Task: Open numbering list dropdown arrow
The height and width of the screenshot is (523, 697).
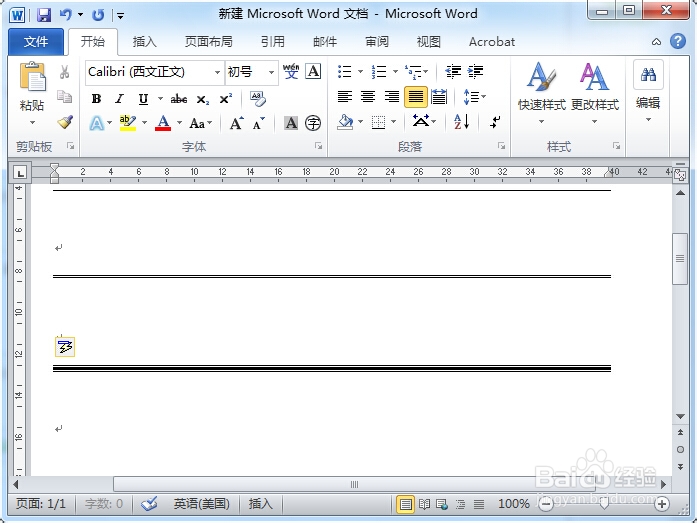Action: (395, 72)
